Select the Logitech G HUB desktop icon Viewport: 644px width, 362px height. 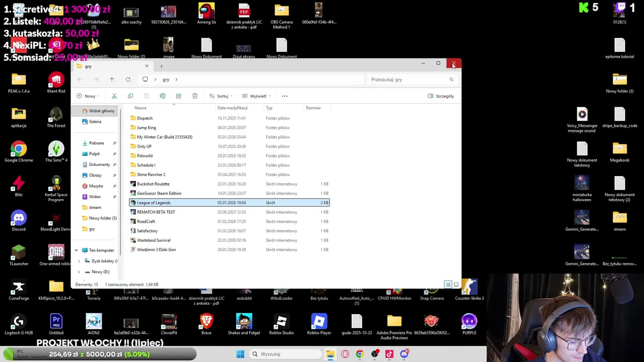coord(19,324)
